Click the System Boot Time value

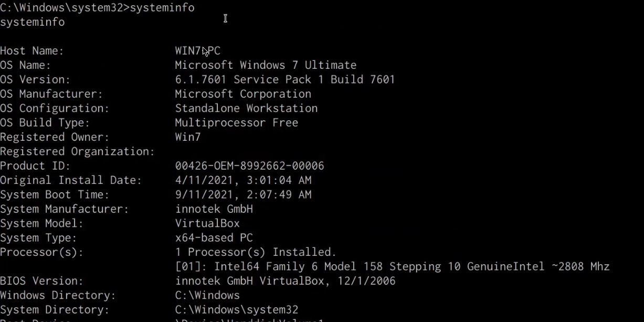[x=242, y=195]
